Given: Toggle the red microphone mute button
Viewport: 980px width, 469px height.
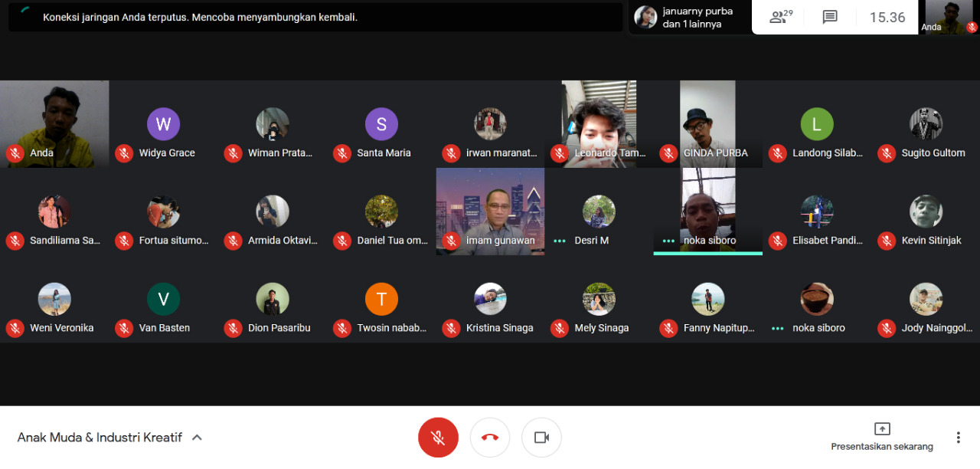Looking at the screenshot, I should point(438,438).
